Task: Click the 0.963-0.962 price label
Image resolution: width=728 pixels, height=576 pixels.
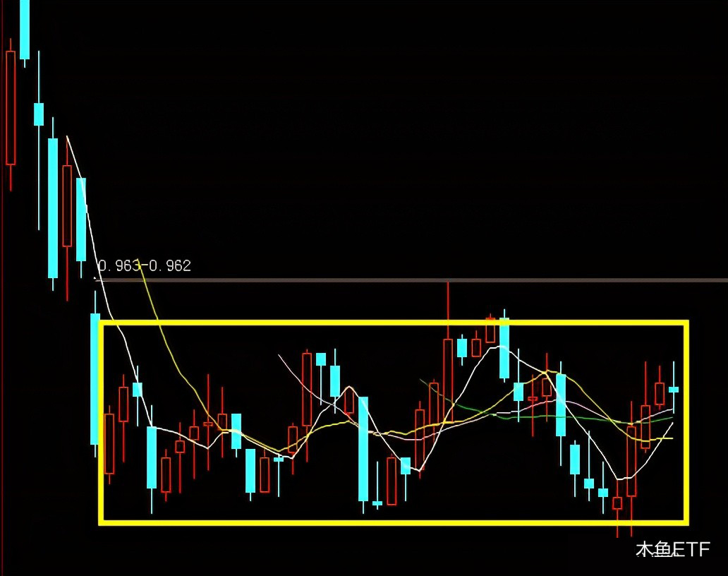Action: click(x=144, y=266)
